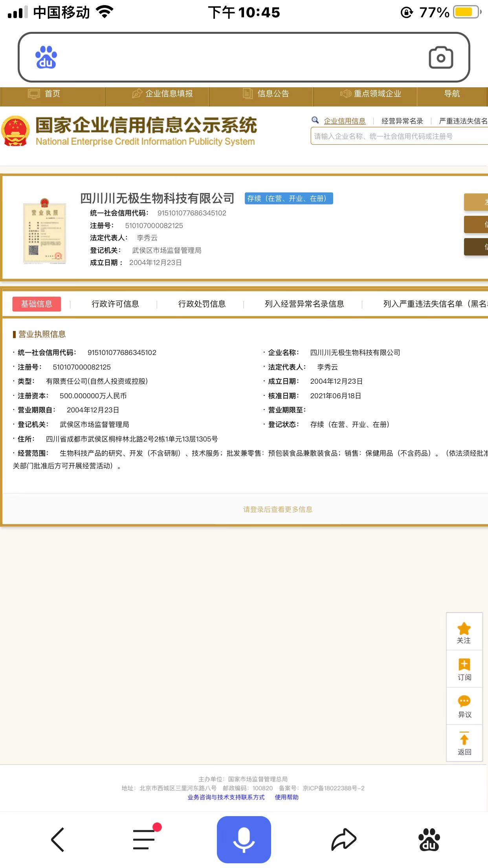Screen dimensions: 488x868
Task: Click the 首页 monitor icon
Action: tap(34, 94)
